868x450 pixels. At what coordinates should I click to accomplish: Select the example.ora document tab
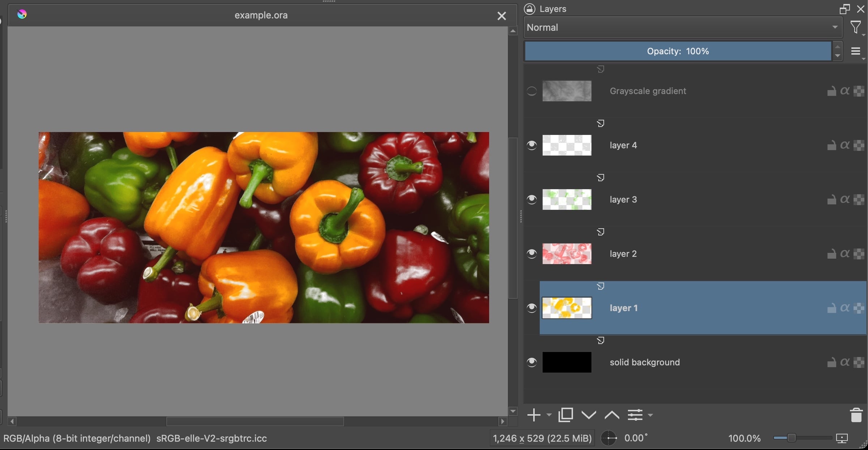click(261, 15)
